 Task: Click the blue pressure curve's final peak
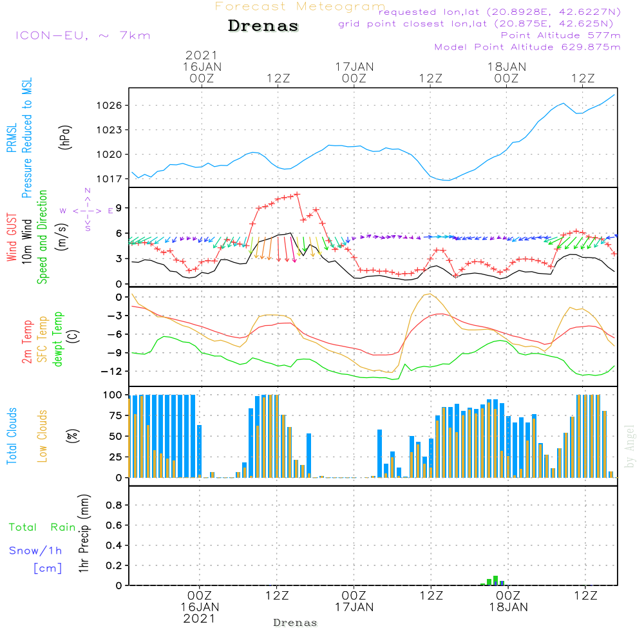point(614,95)
